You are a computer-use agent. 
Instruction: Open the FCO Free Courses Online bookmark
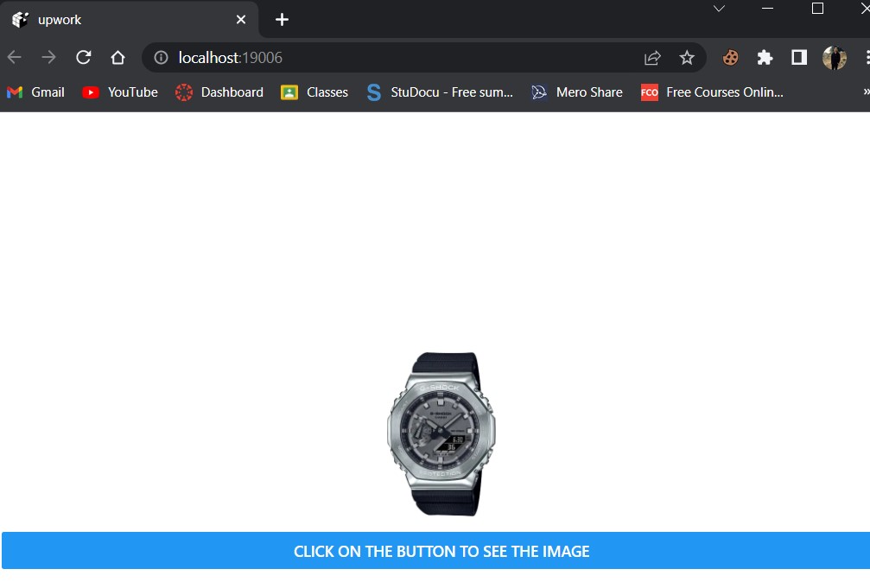click(x=710, y=92)
